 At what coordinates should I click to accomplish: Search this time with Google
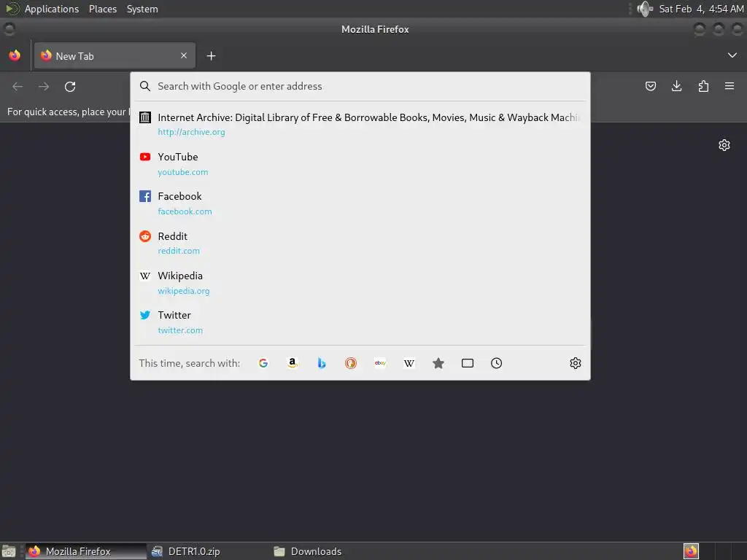(x=263, y=363)
